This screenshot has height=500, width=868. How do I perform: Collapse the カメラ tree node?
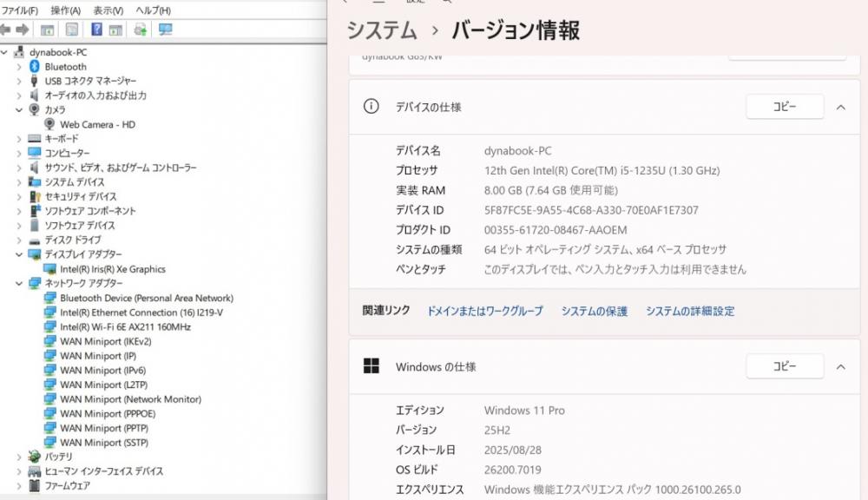tap(19, 109)
